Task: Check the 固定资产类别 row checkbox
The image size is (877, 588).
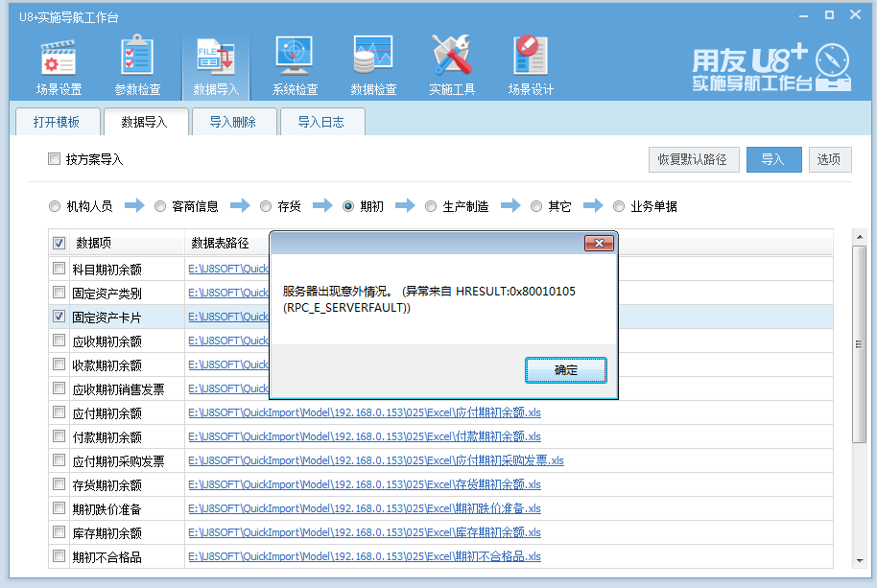Action: 59,293
